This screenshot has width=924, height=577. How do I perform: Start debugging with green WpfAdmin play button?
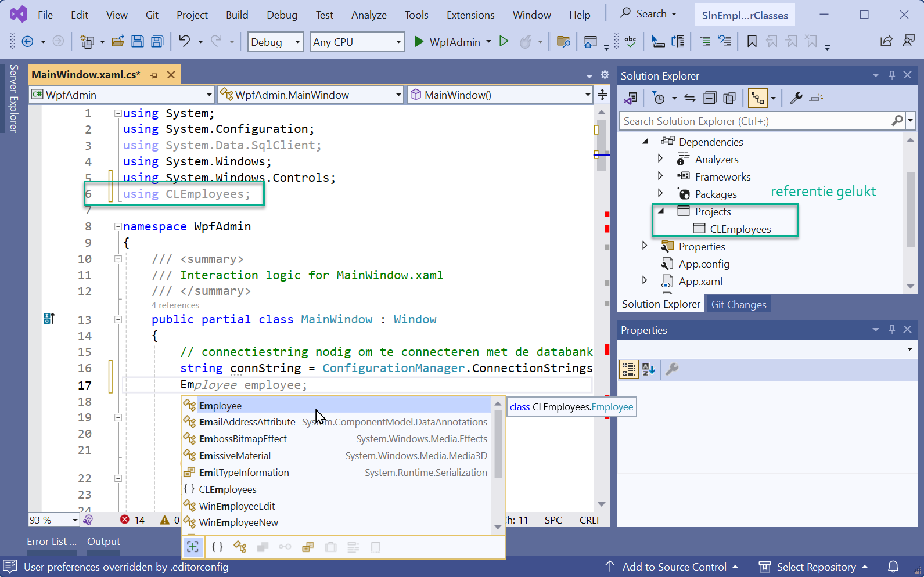[x=419, y=42]
